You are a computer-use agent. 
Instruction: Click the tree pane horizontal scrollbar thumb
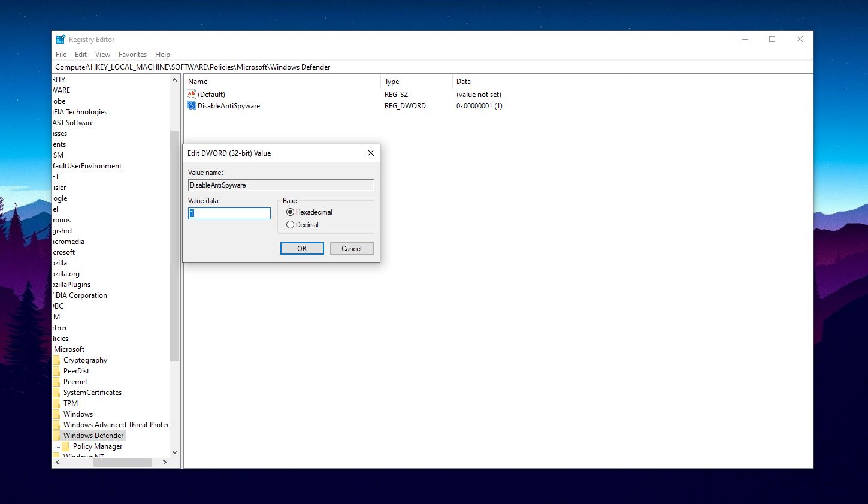[x=122, y=463]
